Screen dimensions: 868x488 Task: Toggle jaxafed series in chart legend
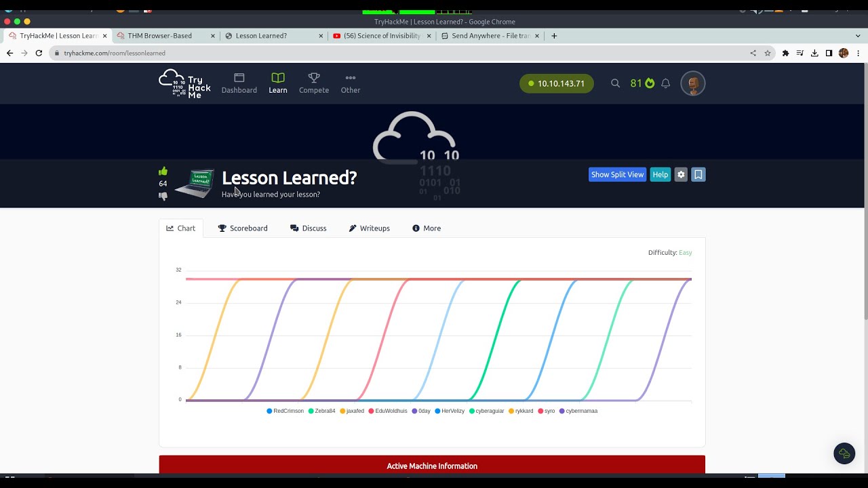point(353,411)
